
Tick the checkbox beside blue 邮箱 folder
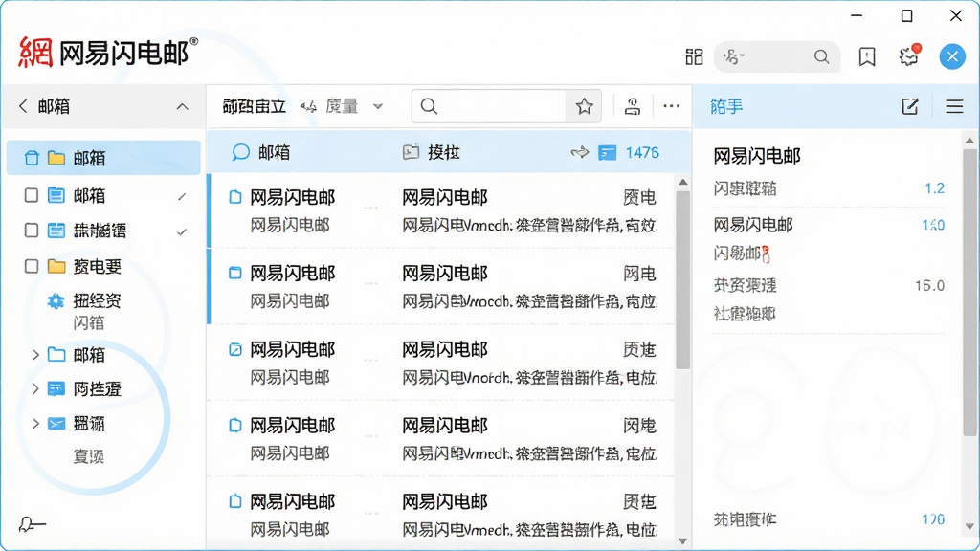coord(32,195)
